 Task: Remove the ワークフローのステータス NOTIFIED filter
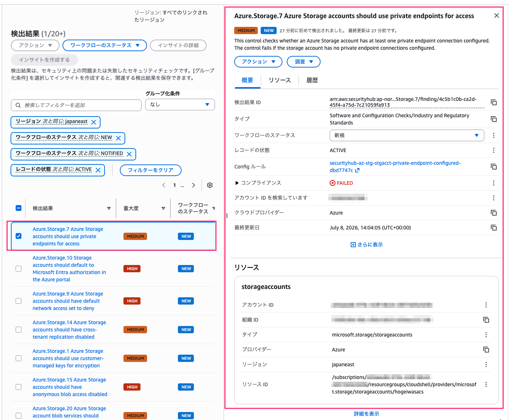point(129,154)
